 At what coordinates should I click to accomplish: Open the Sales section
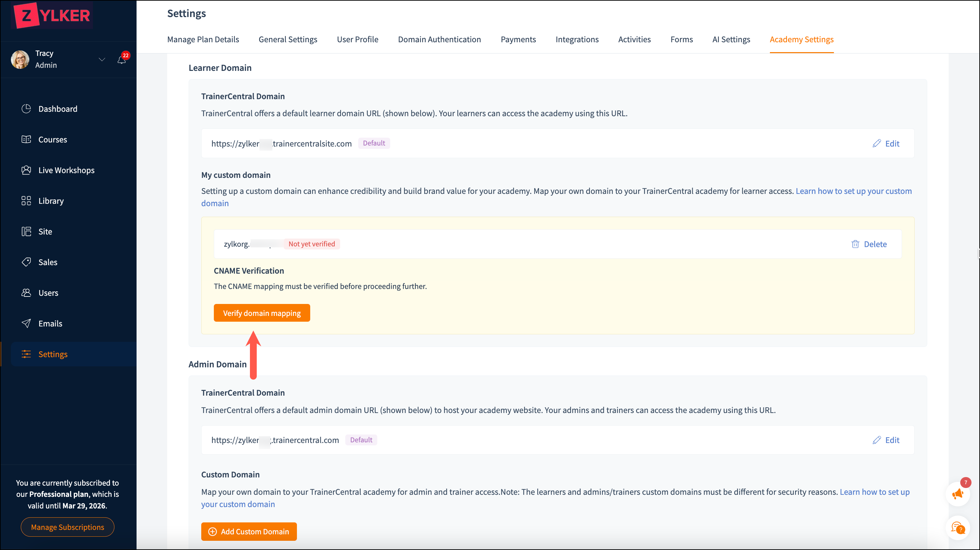[x=48, y=262]
